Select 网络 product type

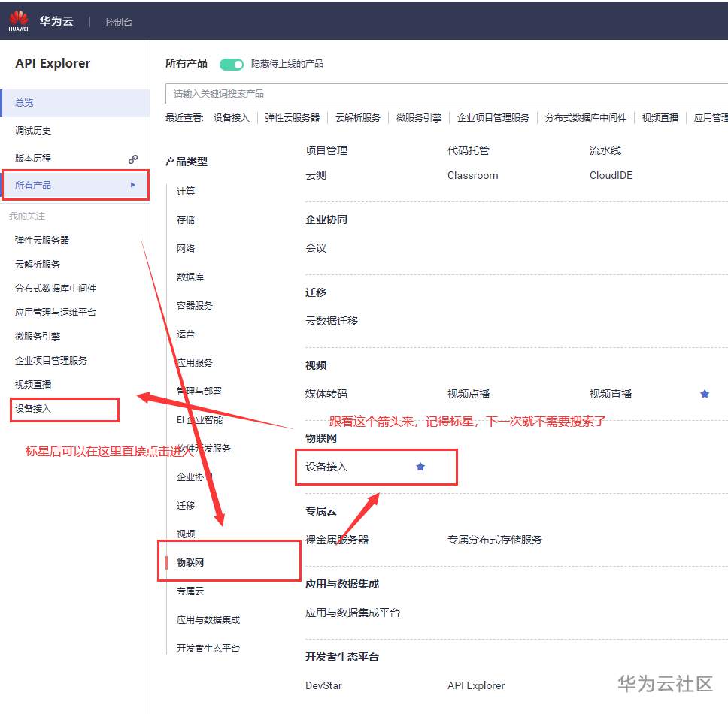click(x=186, y=248)
